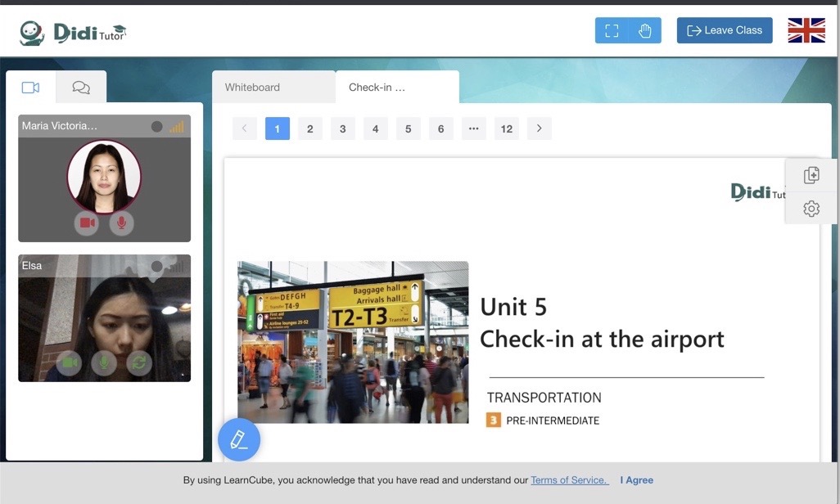The height and width of the screenshot is (504, 840).
Task: Click the "TRANSPORTATION" label
Action: pos(544,398)
